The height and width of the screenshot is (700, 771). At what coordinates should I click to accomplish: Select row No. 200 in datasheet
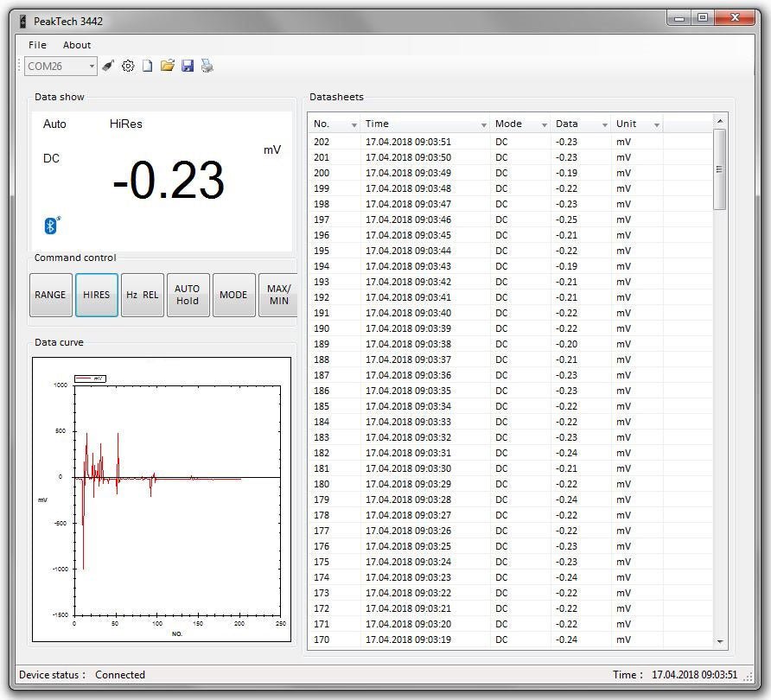(510, 173)
